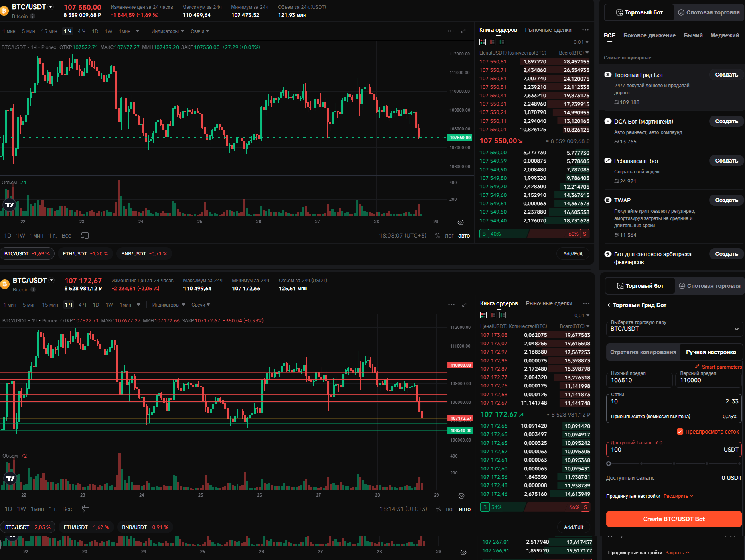
Task: Select buy-orders-only view icon in lower order book
Action: [x=503, y=315]
